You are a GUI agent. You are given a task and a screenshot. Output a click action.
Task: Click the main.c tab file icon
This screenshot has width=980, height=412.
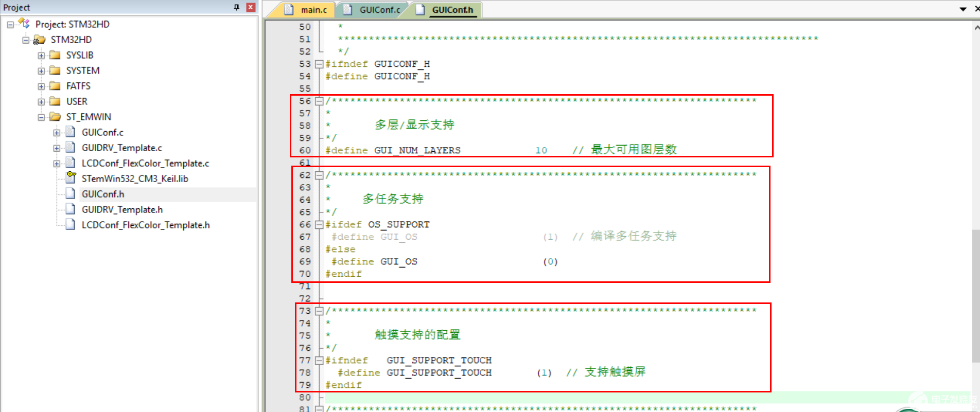[289, 10]
